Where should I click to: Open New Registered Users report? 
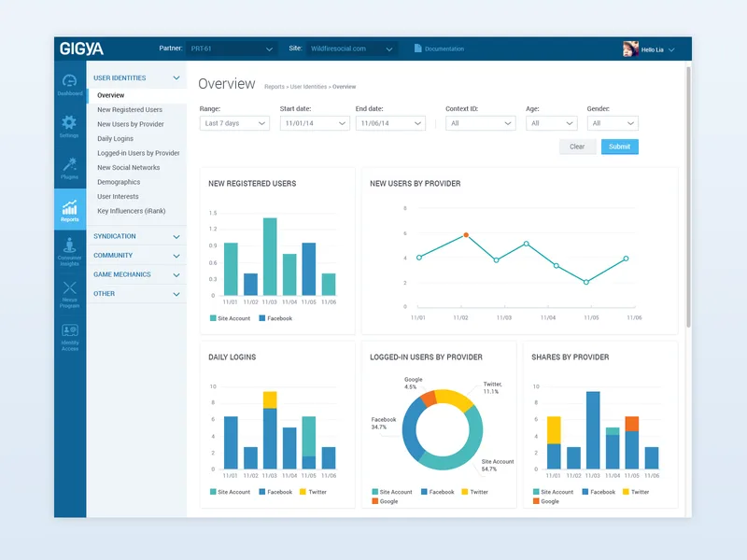[130, 109]
